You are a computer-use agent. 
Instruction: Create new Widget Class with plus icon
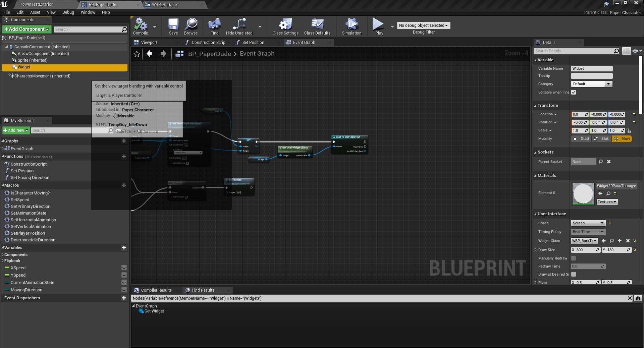point(620,241)
